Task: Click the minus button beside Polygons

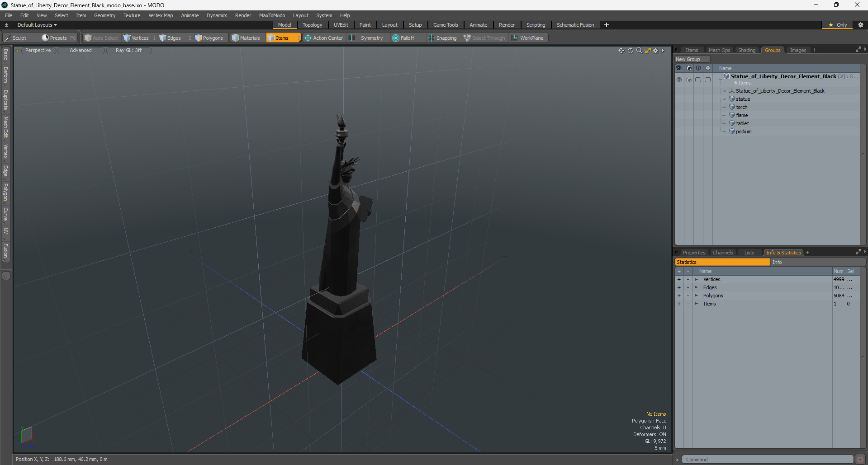Action: coord(688,296)
